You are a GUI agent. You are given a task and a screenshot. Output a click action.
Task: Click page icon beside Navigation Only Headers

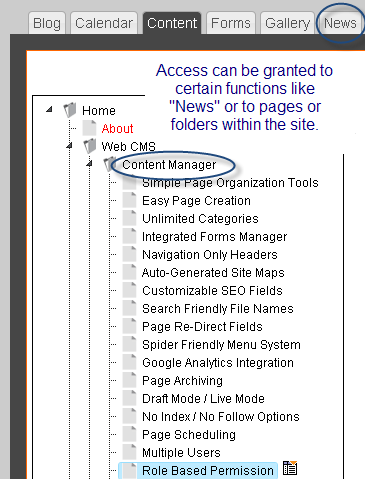pyautogui.click(x=129, y=254)
